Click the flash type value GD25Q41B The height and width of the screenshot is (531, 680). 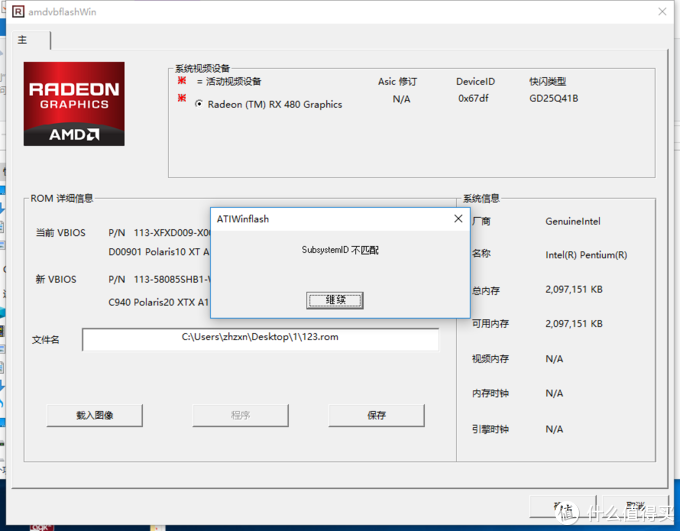[x=554, y=99]
